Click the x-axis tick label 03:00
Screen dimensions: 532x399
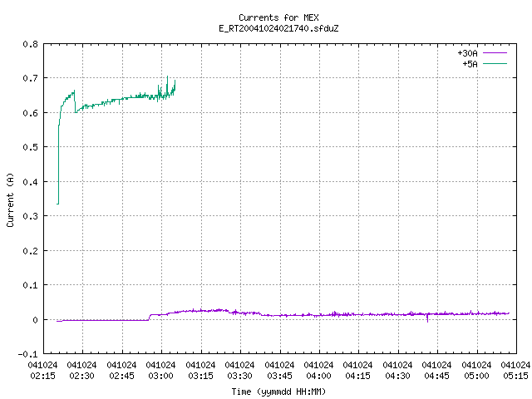[160, 376]
